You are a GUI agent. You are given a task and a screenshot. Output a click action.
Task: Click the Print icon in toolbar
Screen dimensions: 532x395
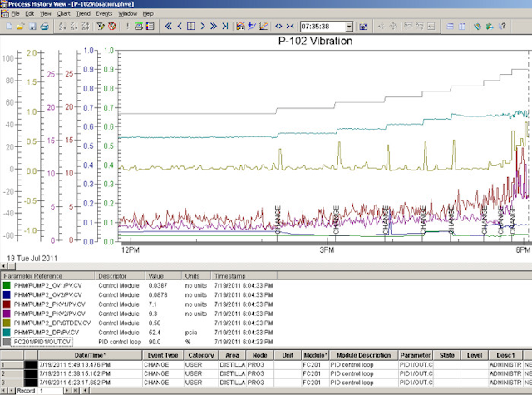[x=44, y=27]
